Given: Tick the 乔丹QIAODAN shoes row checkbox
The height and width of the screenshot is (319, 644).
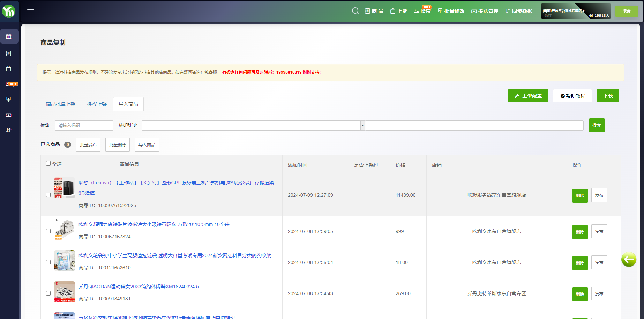Looking at the screenshot, I should coord(48,293).
